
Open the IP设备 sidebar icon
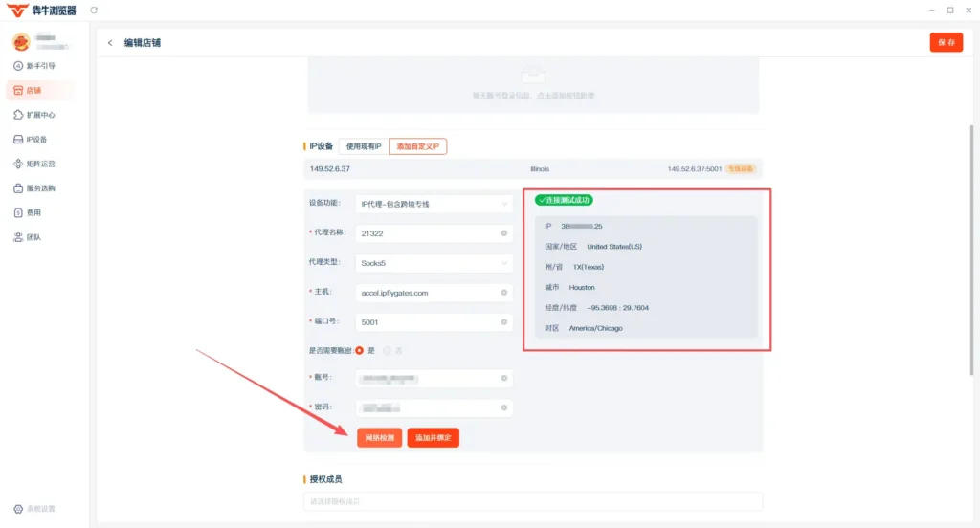(x=18, y=140)
